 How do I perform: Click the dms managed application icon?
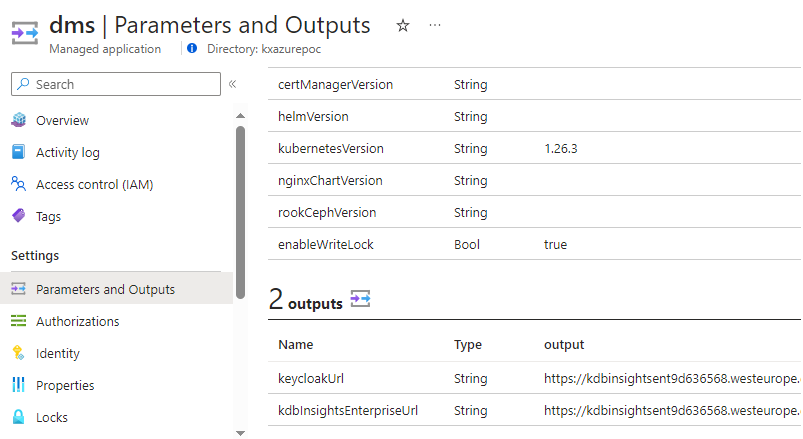coord(25,33)
